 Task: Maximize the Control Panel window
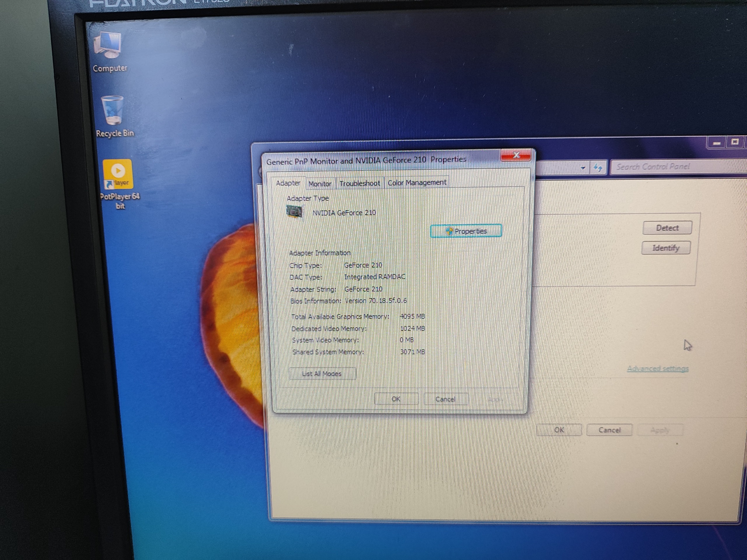tap(735, 142)
